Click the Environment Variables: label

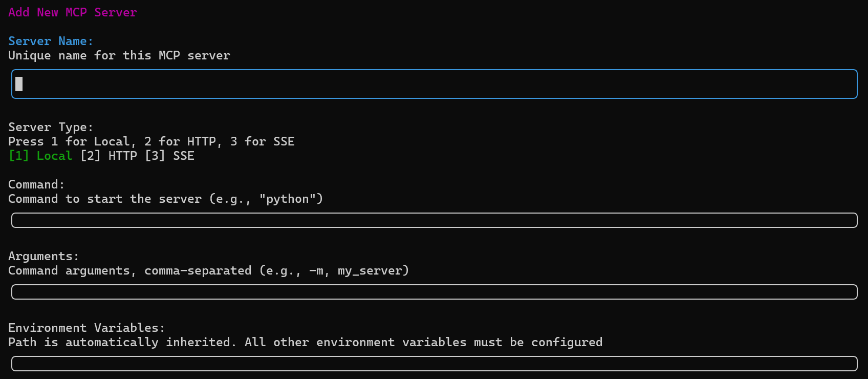coord(86,328)
